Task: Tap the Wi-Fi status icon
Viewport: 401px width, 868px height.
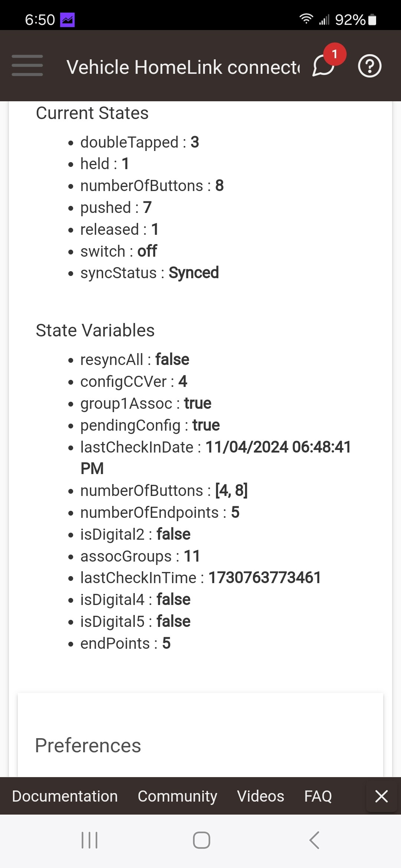Action: (306, 19)
